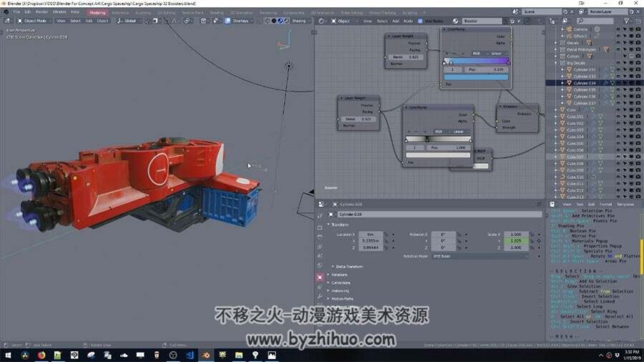Toggle visibility eye for Camera row
The image size is (644, 362).
[618, 29]
